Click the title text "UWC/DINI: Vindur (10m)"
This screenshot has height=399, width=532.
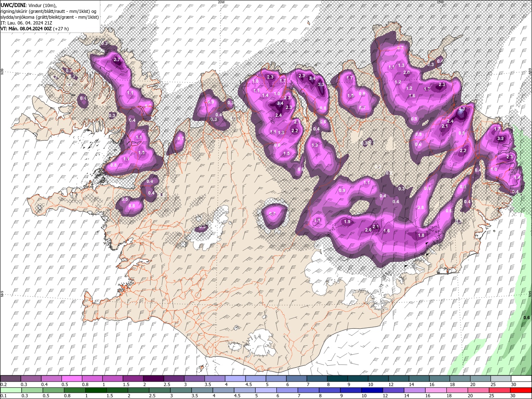coord(28,5)
